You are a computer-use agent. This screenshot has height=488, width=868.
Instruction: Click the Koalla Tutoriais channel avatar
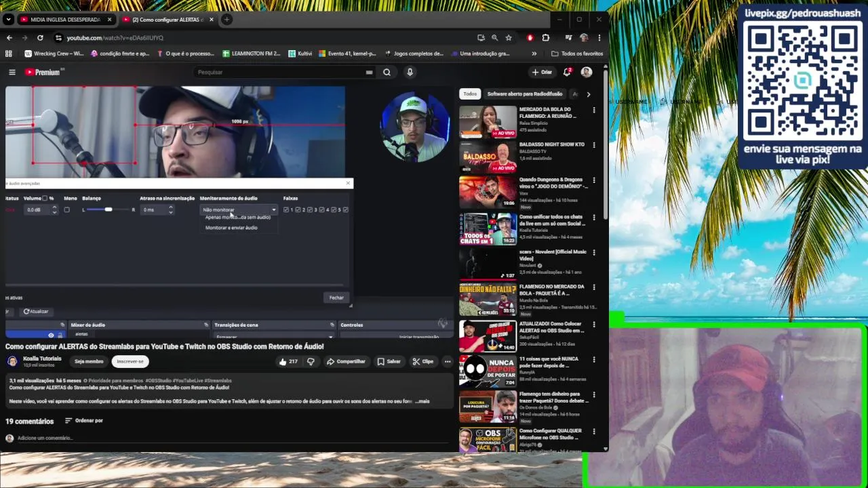coord(12,361)
